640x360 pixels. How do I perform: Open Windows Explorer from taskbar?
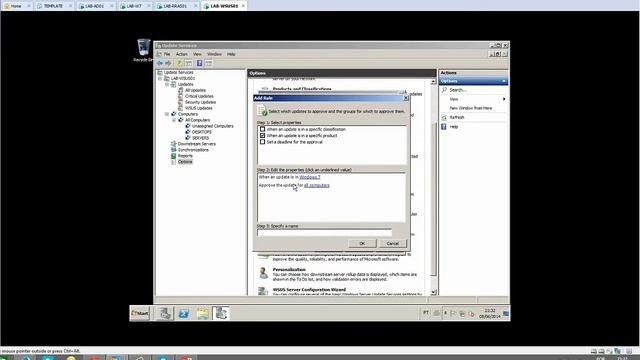[202, 313]
